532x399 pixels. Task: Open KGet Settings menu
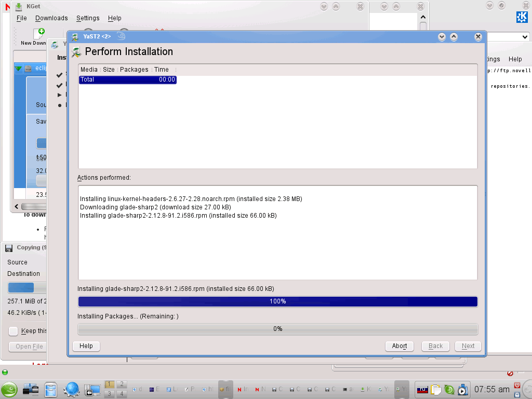[88, 18]
